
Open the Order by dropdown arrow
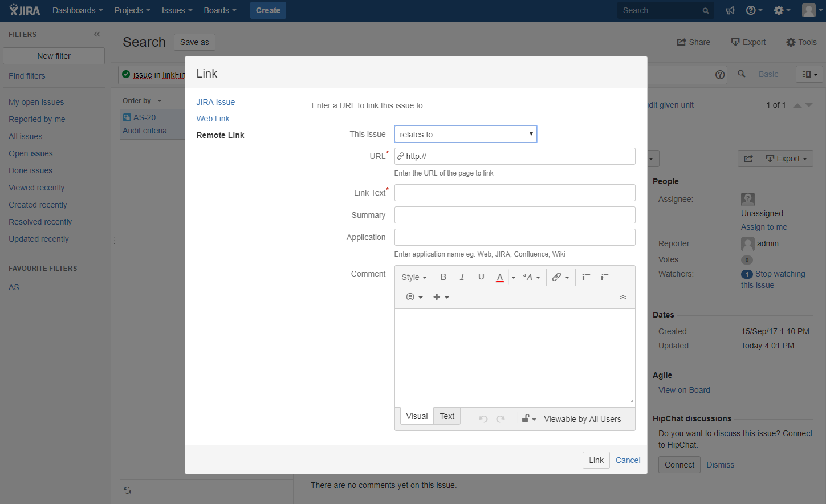(160, 101)
